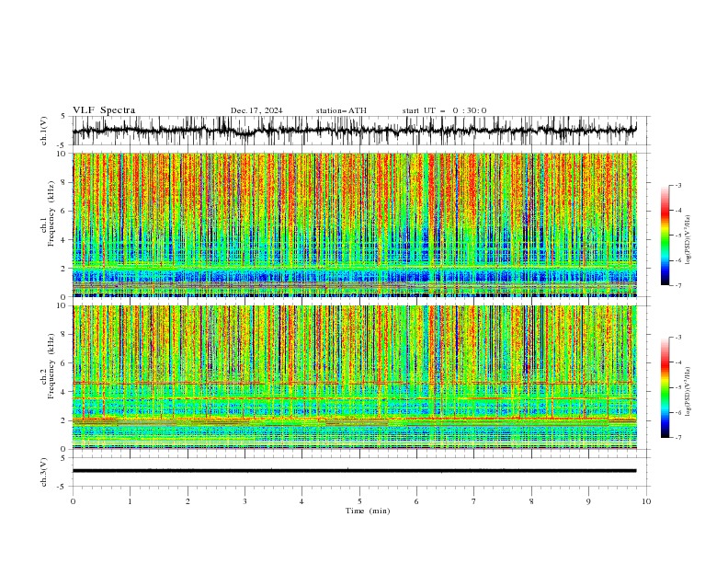Click the "-7" label on ch.2 color bar

[x=677, y=437]
